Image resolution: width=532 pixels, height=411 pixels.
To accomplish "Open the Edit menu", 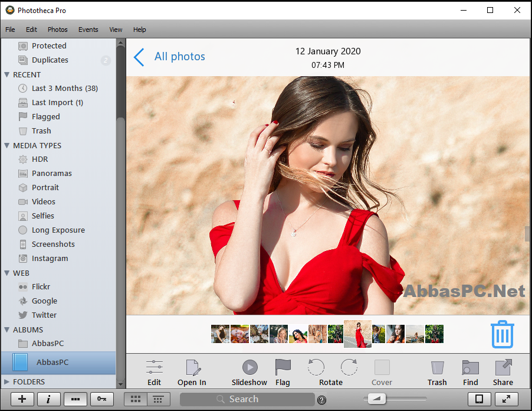I will [x=31, y=30].
